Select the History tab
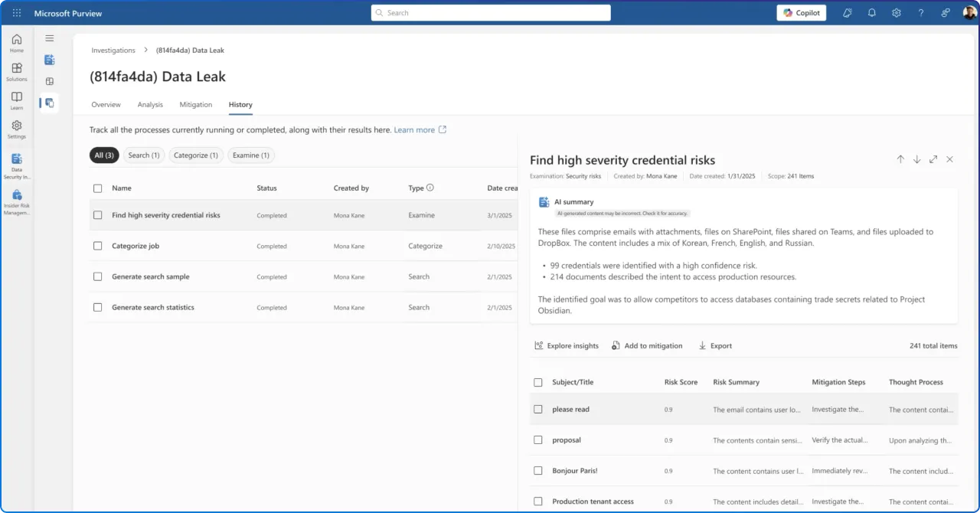This screenshot has width=980, height=513. click(240, 105)
